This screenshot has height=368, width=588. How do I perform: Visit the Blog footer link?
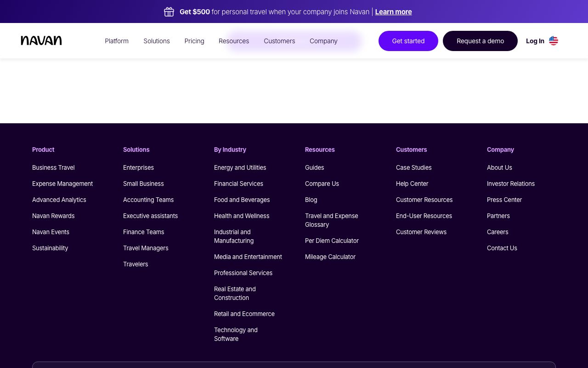tap(311, 200)
